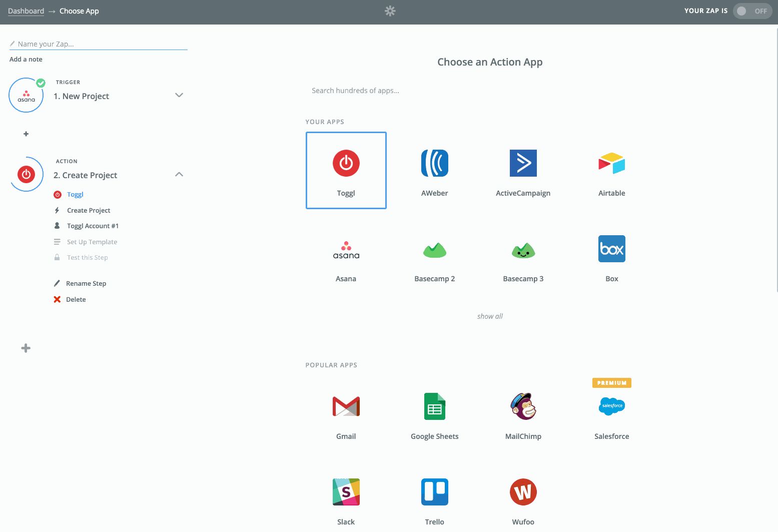Click the Name your Zap field
The width and height of the screenshot is (778, 532).
[99, 44]
